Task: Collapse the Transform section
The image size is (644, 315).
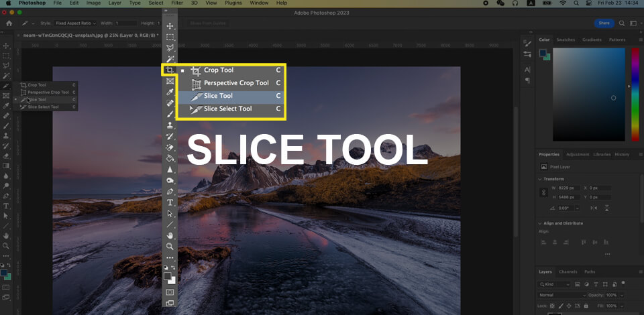Action: [x=539, y=179]
